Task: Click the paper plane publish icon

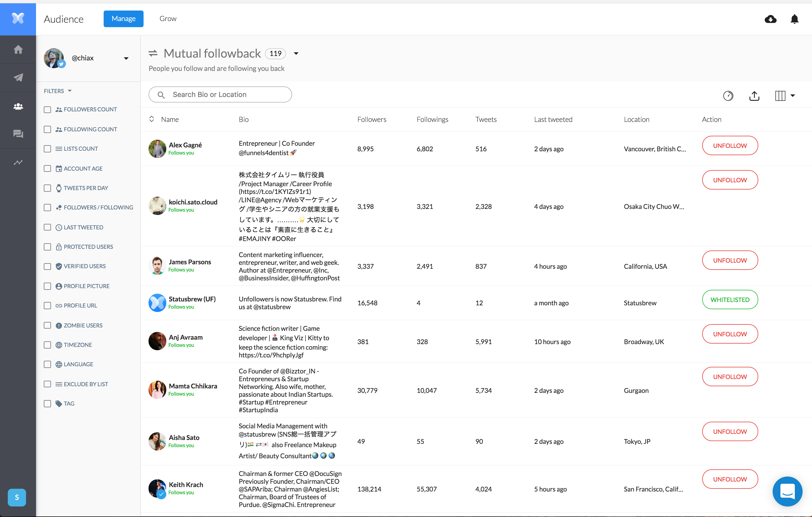Action: coord(18,78)
